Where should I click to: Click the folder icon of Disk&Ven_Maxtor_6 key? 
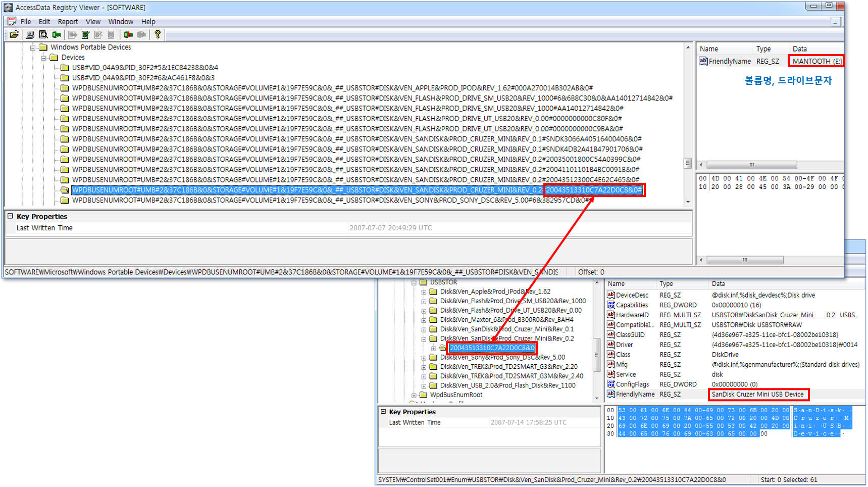pyautogui.click(x=433, y=319)
